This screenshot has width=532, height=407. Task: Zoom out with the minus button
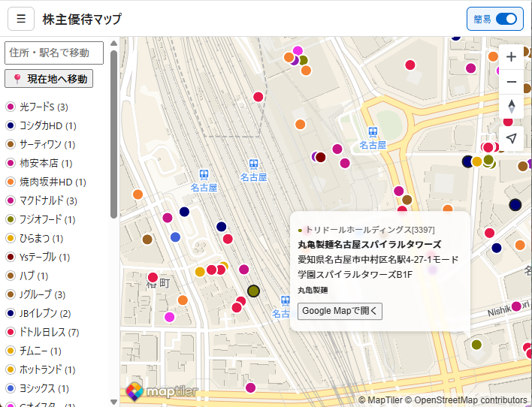(511, 82)
